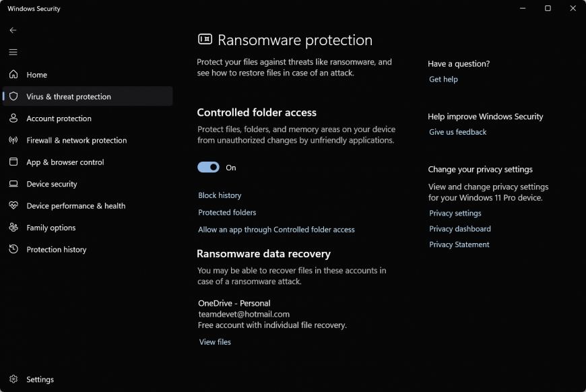Open Device performance & health heart icon
The width and height of the screenshot is (586, 392).
pos(13,205)
